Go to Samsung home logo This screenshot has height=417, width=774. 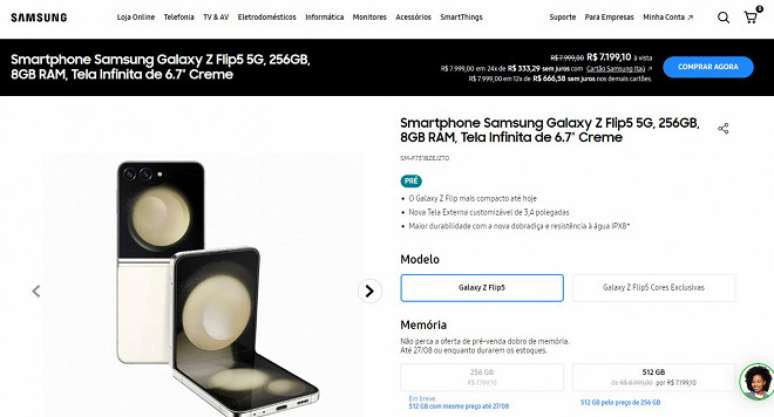pyautogui.click(x=39, y=18)
